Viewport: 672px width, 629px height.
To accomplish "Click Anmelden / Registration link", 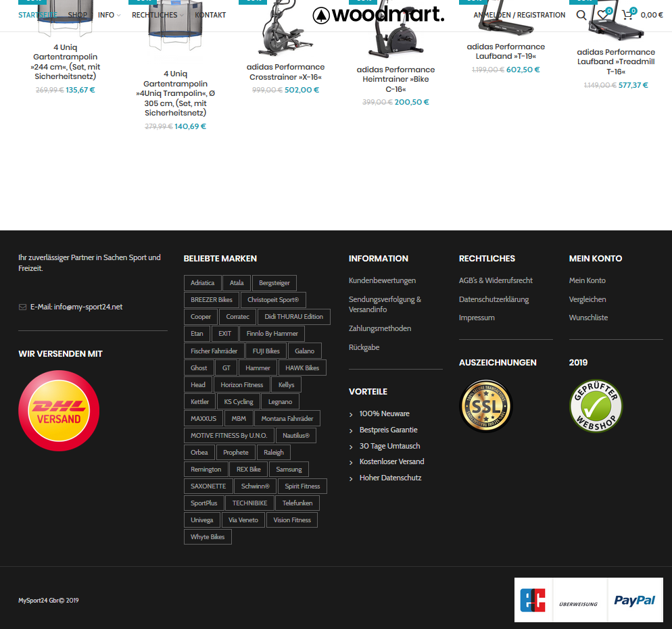I will click(x=519, y=15).
